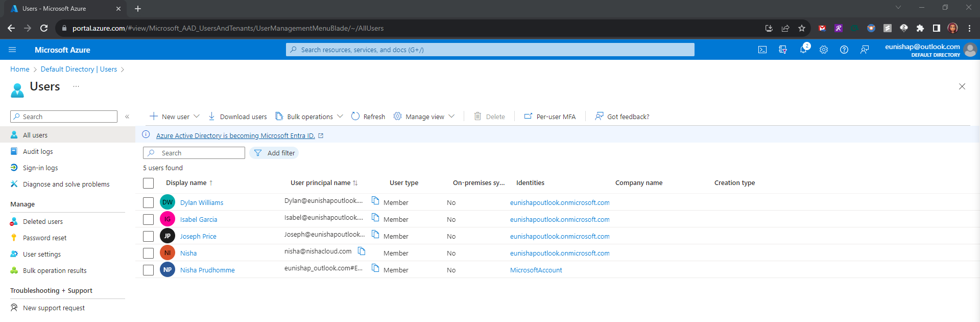The height and width of the screenshot is (322, 980).
Task: Copy Dylan Williams' user principal name
Action: [x=375, y=200]
